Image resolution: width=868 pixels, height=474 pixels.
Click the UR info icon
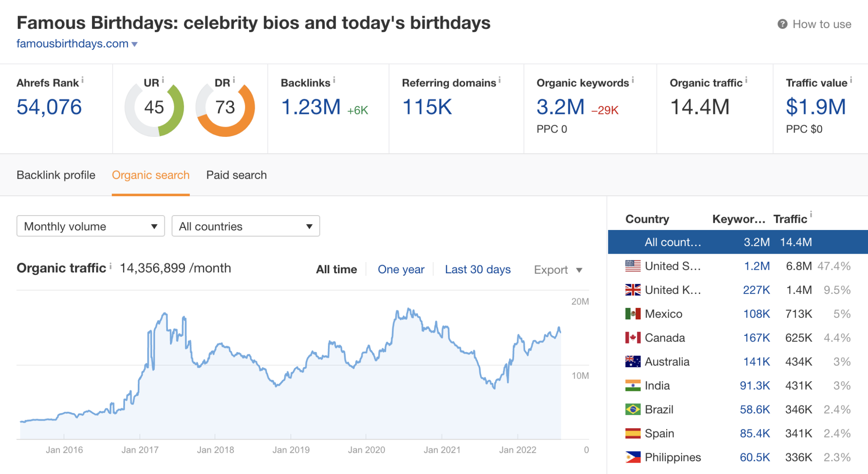click(x=163, y=79)
